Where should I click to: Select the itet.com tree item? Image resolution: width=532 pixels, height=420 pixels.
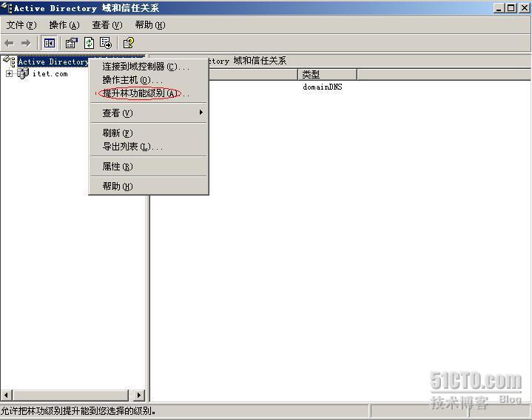[x=50, y=73]
